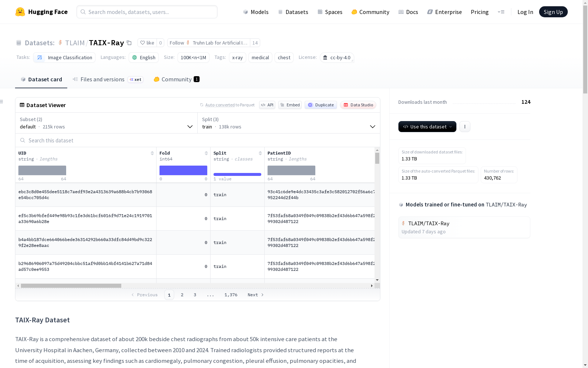Open Enterprise in top navigation
The height and width of the screenshot is (368, 588).
(444, 12)
